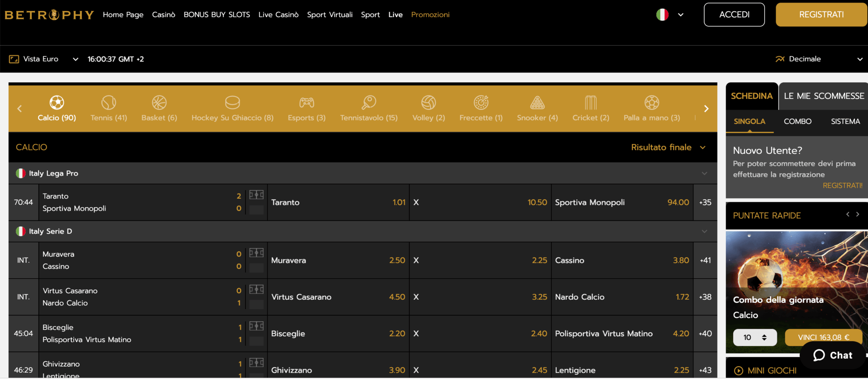Open the Casinò menu item

click(164, 14)
